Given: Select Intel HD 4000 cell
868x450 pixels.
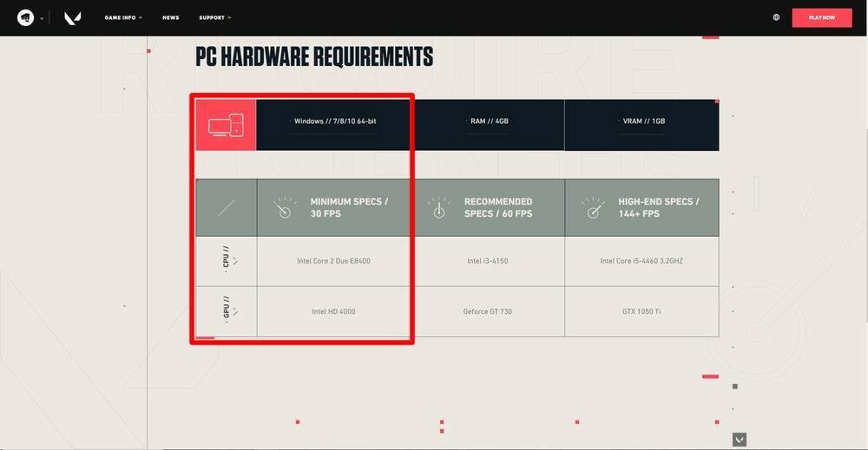Looking at the screenshot, I should tap(334, 311).
